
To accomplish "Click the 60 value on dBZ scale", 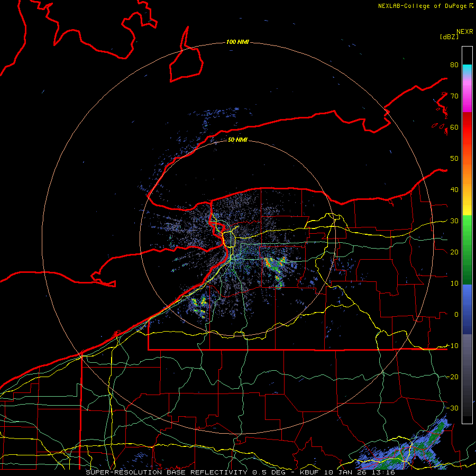I will (454, 127).
